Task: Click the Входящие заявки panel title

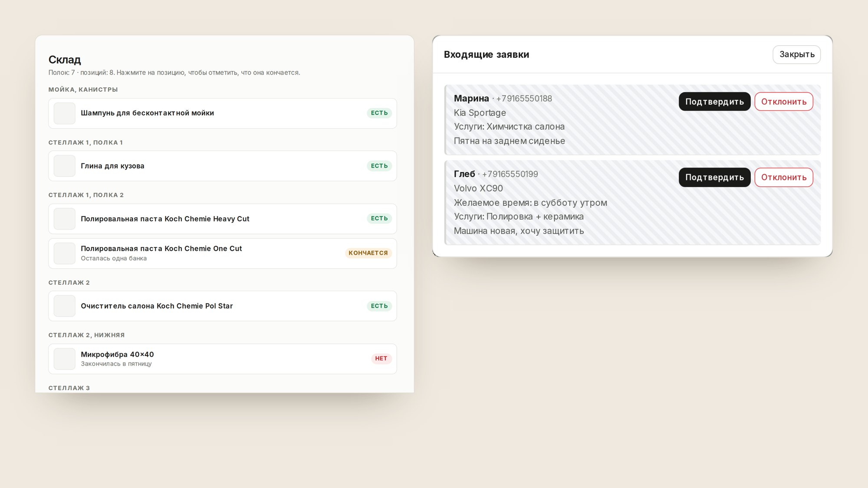Action: click(486, 55)
